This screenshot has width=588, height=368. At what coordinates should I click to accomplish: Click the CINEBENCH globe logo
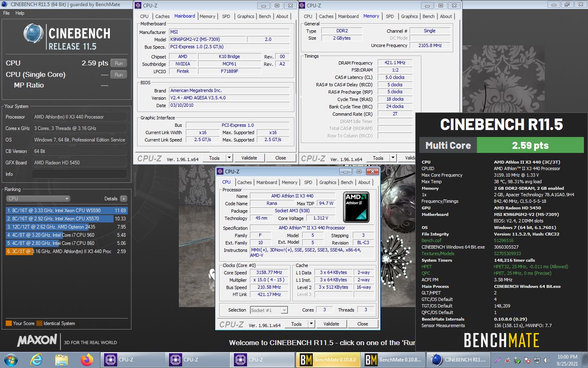[33, 34]
